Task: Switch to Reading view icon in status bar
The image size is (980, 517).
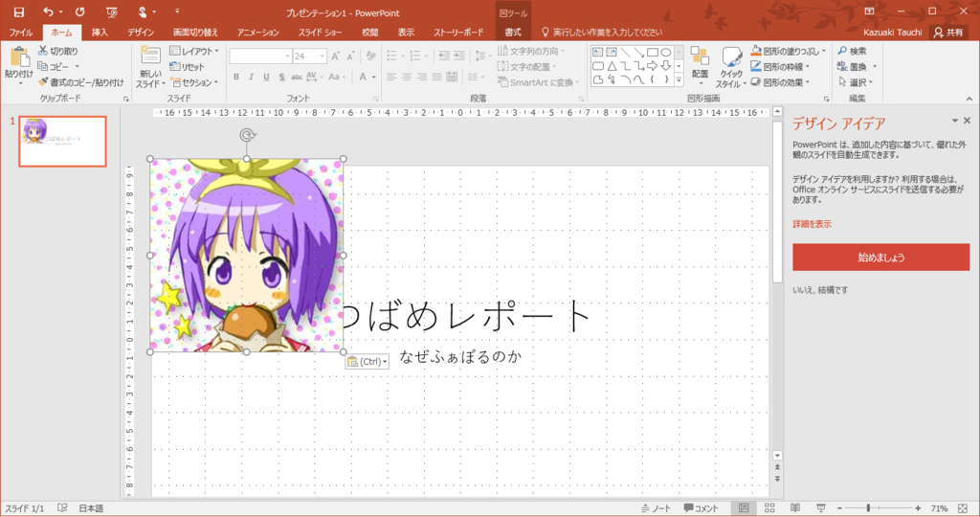Action: tap(795, 508)
